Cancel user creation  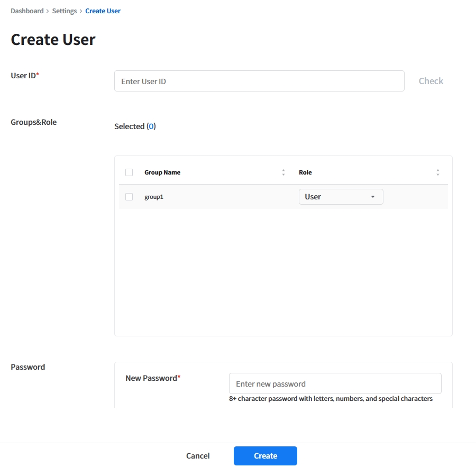[198, 456]
